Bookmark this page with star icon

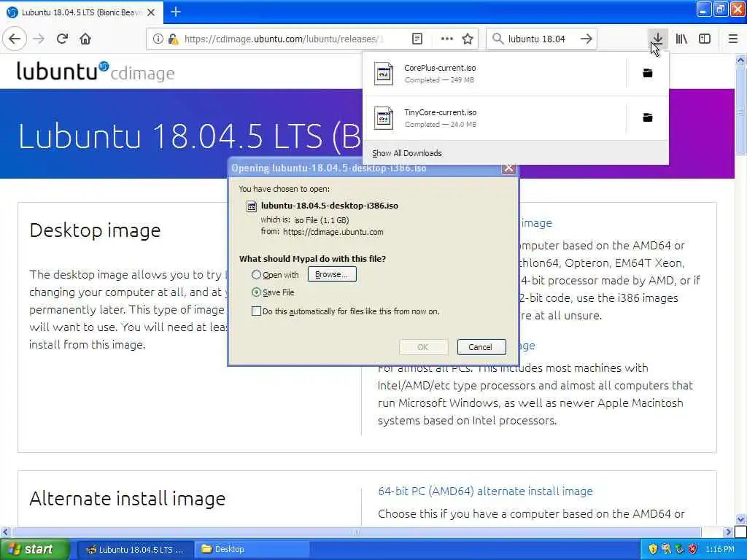(468, 39)
